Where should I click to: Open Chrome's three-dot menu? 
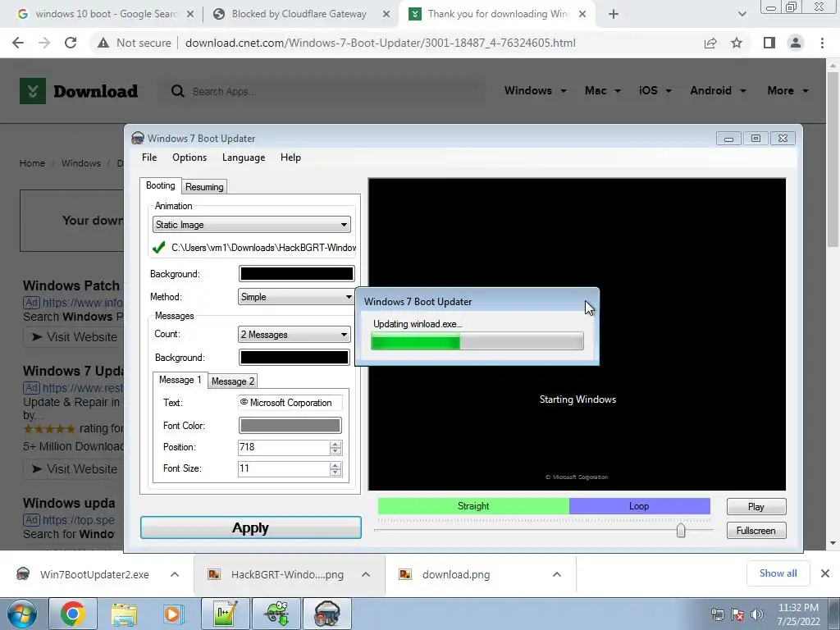[822, 43]
